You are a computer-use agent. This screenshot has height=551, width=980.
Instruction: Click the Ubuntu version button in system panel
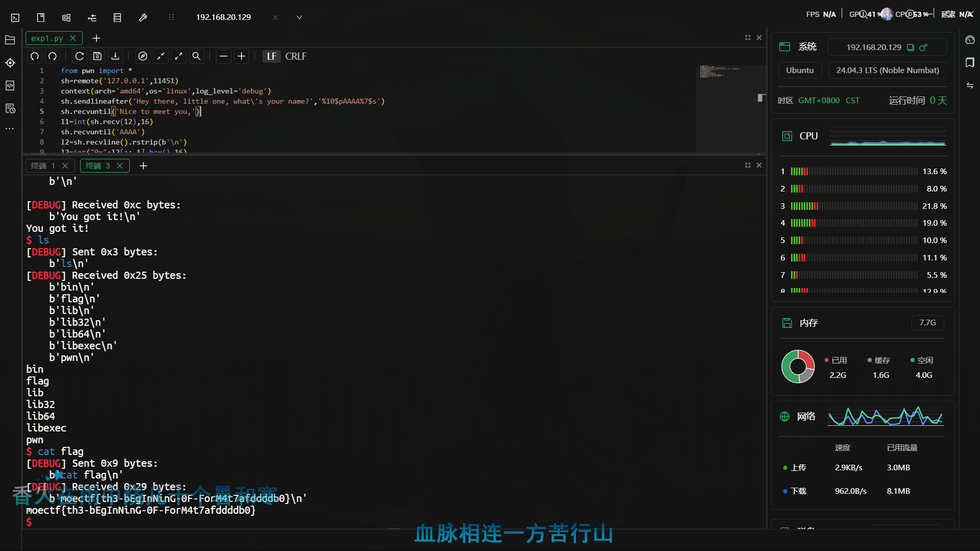coord(799,70)
